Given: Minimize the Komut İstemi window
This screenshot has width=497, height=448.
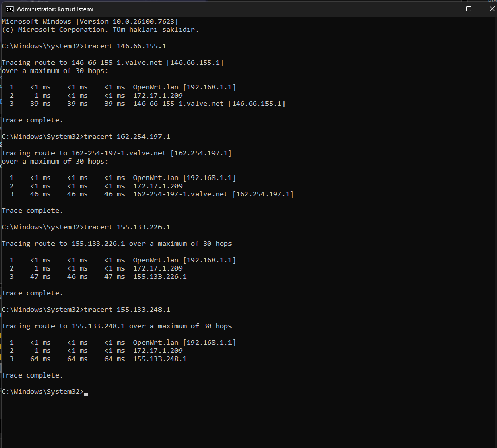Looking at the screenshot, I should click(446, 9).
